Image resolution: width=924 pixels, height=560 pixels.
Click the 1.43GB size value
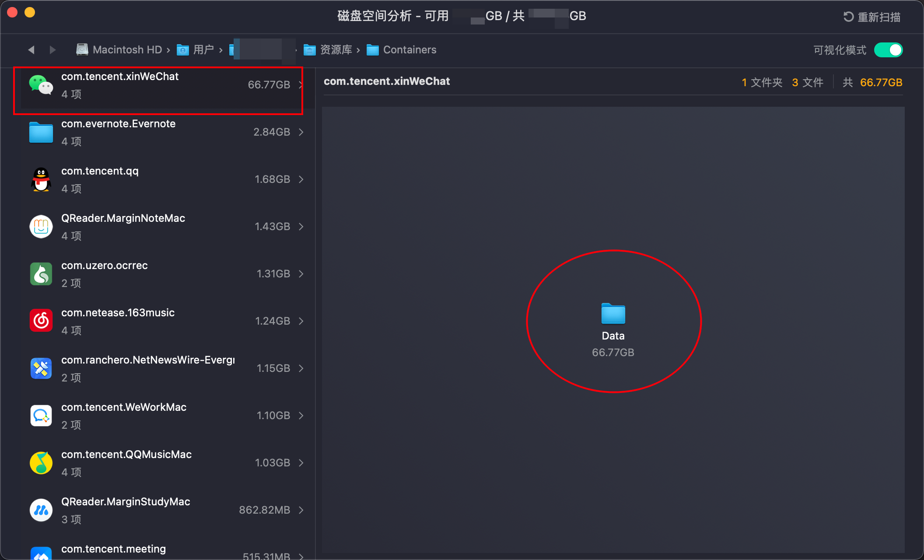click(273, 227)
